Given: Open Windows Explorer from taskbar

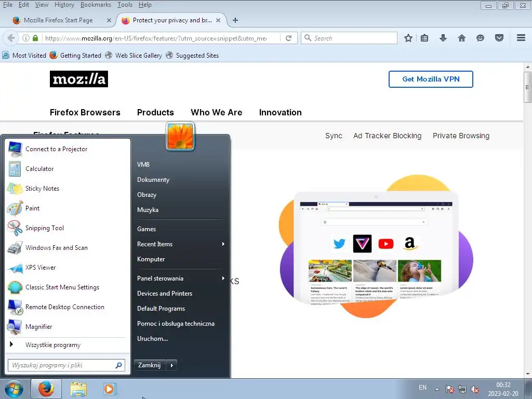Looking at the screenshot, I should tap(78, 389).
